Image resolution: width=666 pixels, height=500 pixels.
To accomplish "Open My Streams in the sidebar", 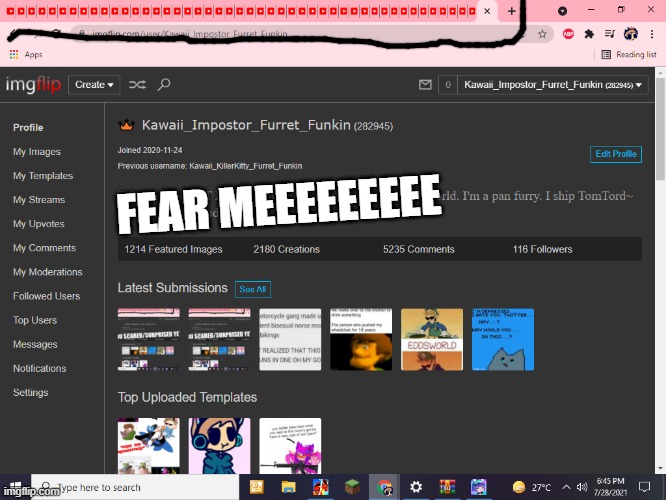I will click(x=39, y=200).
